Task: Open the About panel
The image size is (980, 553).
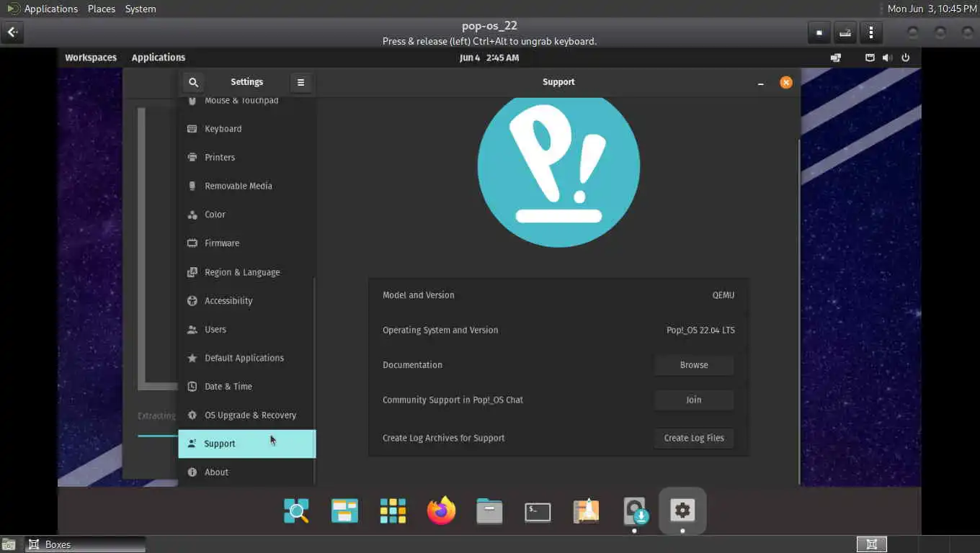Action: [246, 472]
